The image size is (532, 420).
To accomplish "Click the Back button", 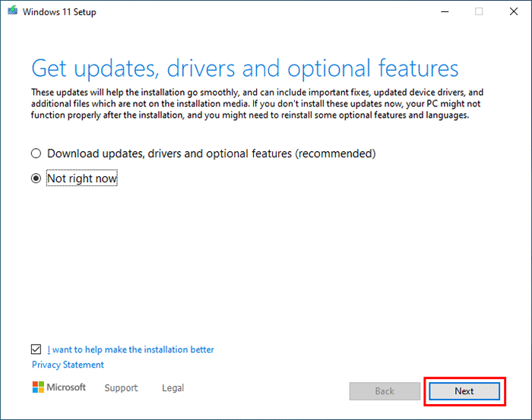I will pyautogui.click(x=385, y=391).
